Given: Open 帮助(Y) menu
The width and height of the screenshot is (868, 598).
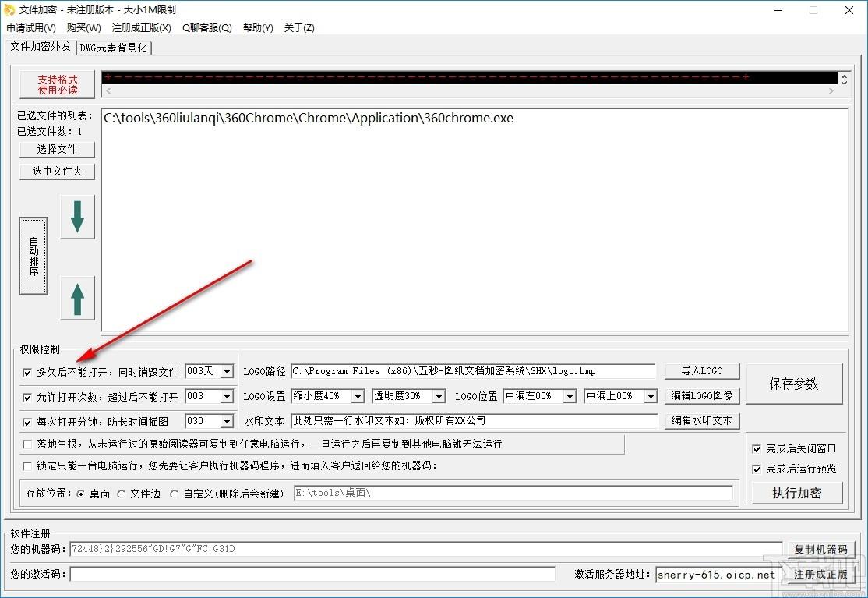Looking at the screenshot, I should pyautogui.click(x=258, y=28).
